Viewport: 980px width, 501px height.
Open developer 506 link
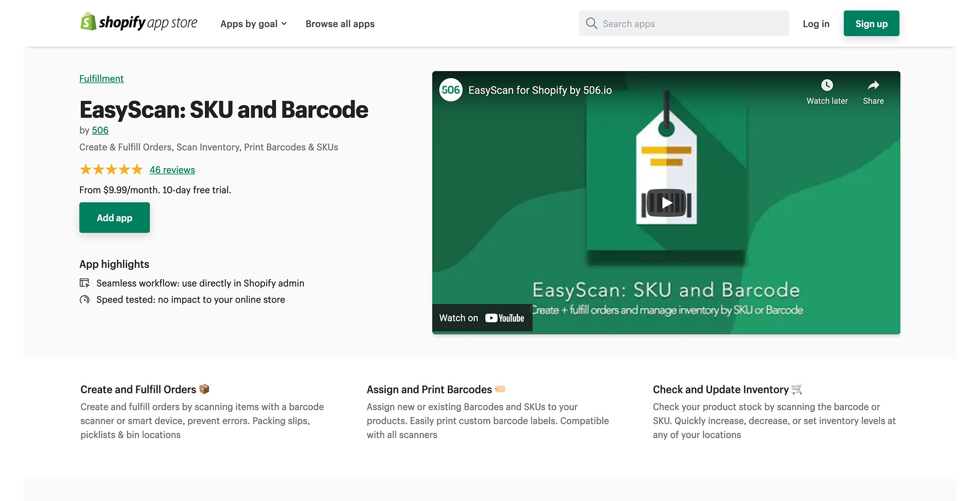(x=100, y=130)
